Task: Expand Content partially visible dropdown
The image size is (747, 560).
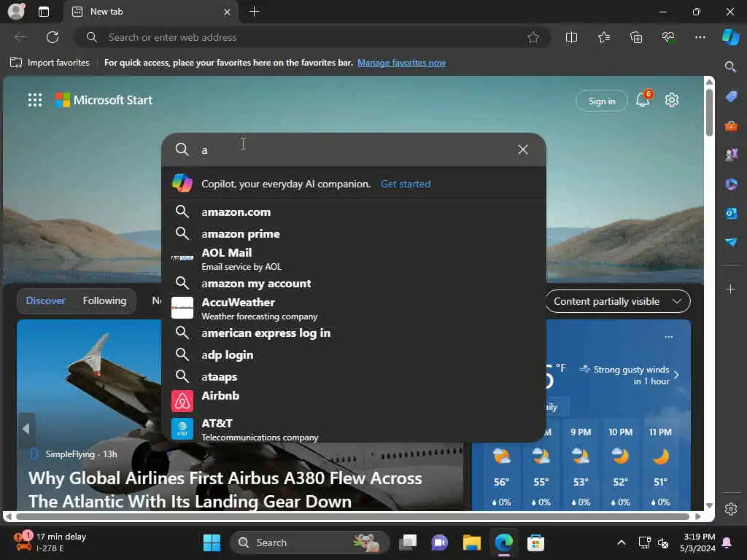Action: click(x=618, y=301)
